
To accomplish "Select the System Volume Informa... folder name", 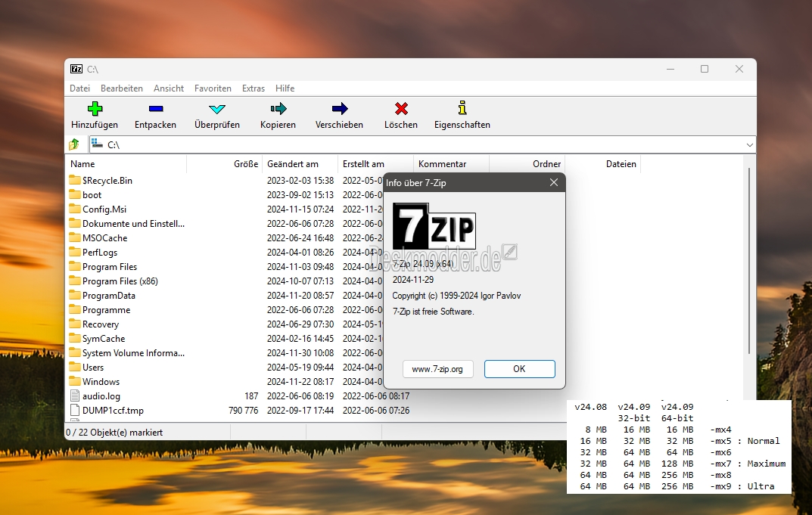I will [134, 353].
